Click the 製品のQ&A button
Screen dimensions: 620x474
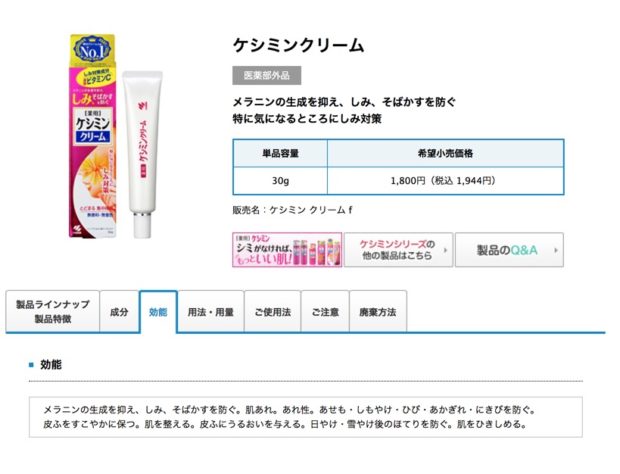(x=509, y=250)
